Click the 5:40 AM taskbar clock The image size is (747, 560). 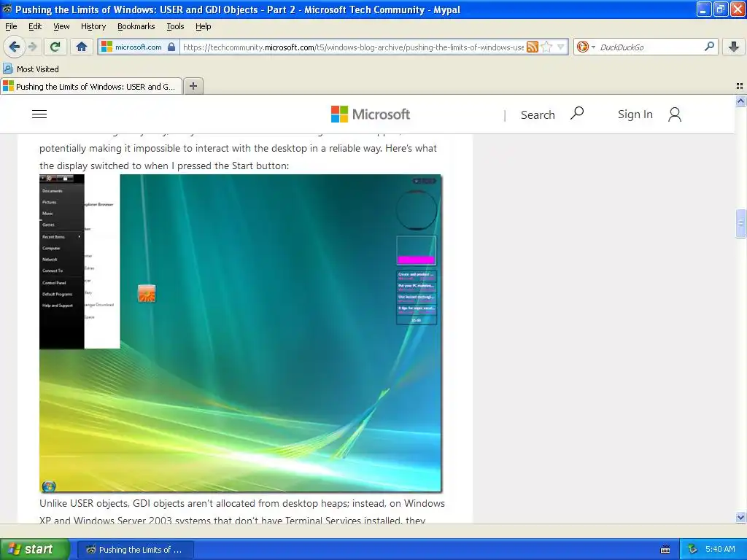(720, 549)
